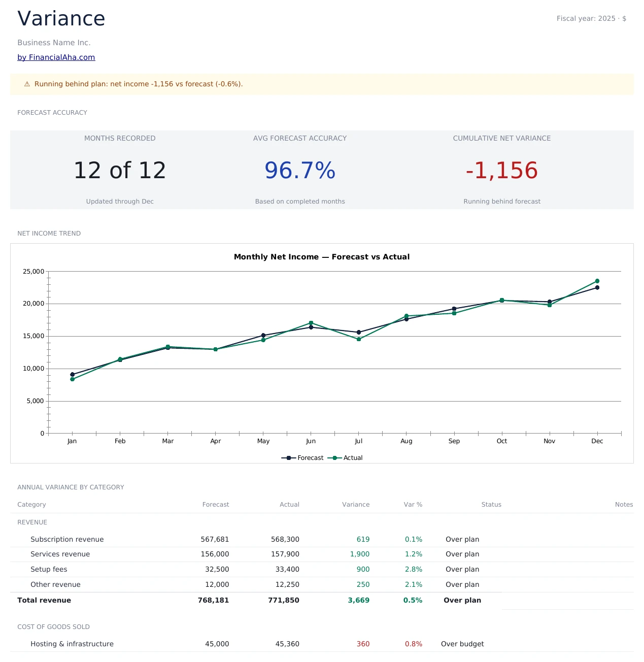Click the June Actual spike marker
644x662 pixels.
click(x=311, y=323)
